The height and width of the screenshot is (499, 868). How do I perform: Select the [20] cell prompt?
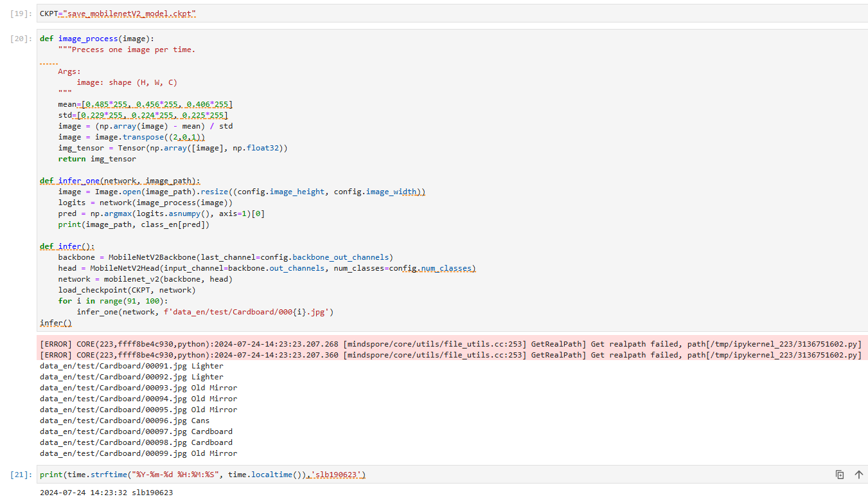click(21, 39)
